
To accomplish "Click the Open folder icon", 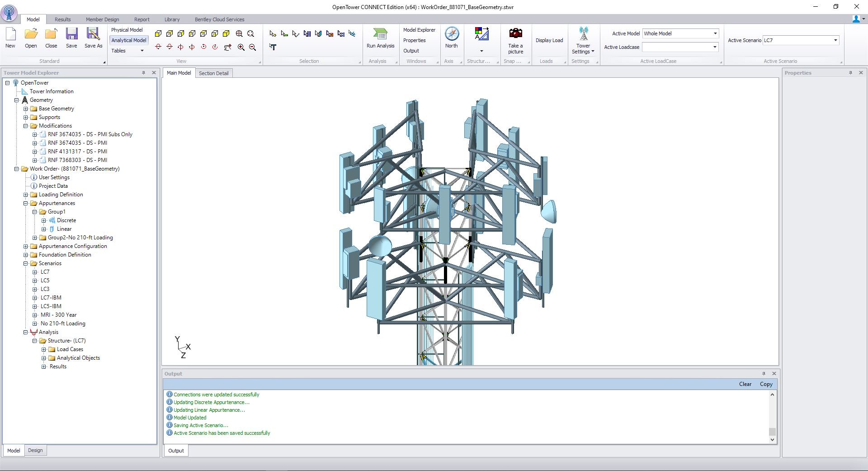I will click(31, 34).
